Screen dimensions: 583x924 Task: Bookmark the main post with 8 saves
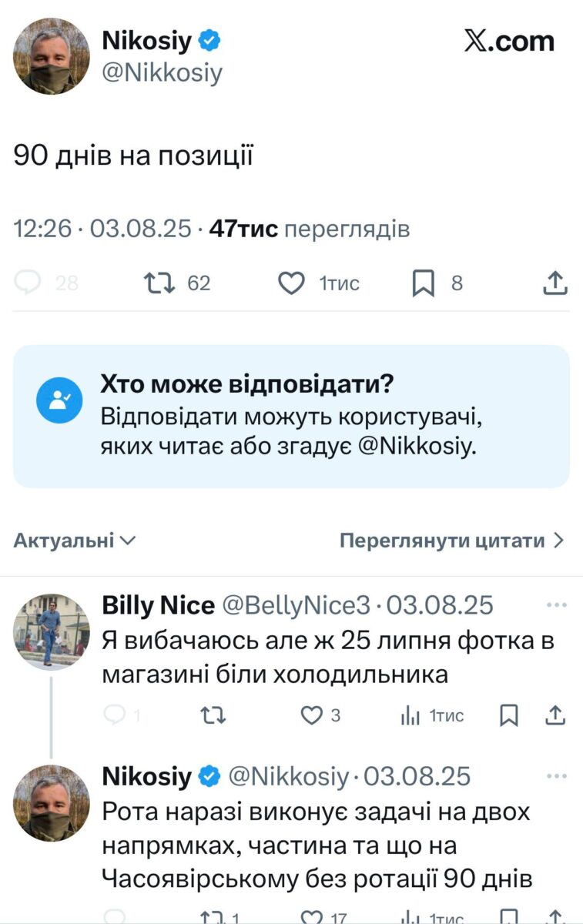(x=423, y=284)
